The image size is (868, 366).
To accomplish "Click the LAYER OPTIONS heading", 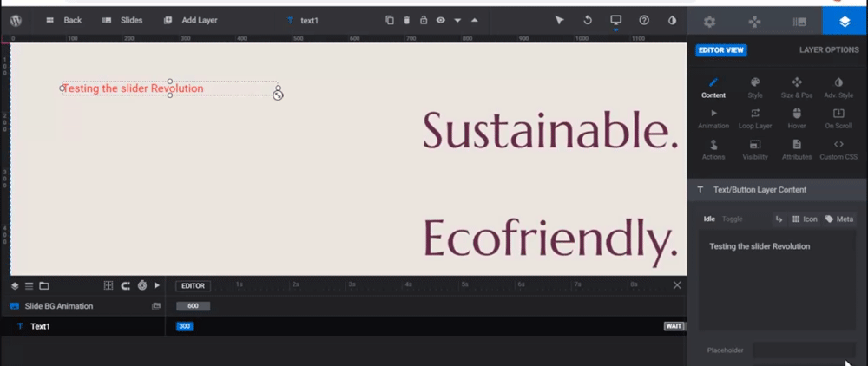I will tap(829, 49).
